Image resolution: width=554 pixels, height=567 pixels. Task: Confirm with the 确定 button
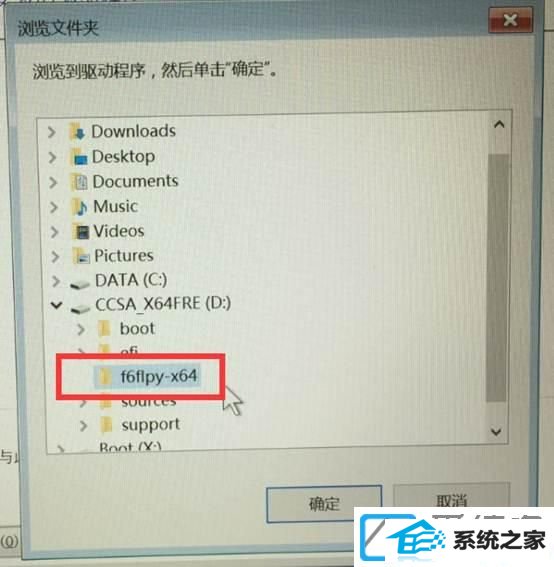324,503
